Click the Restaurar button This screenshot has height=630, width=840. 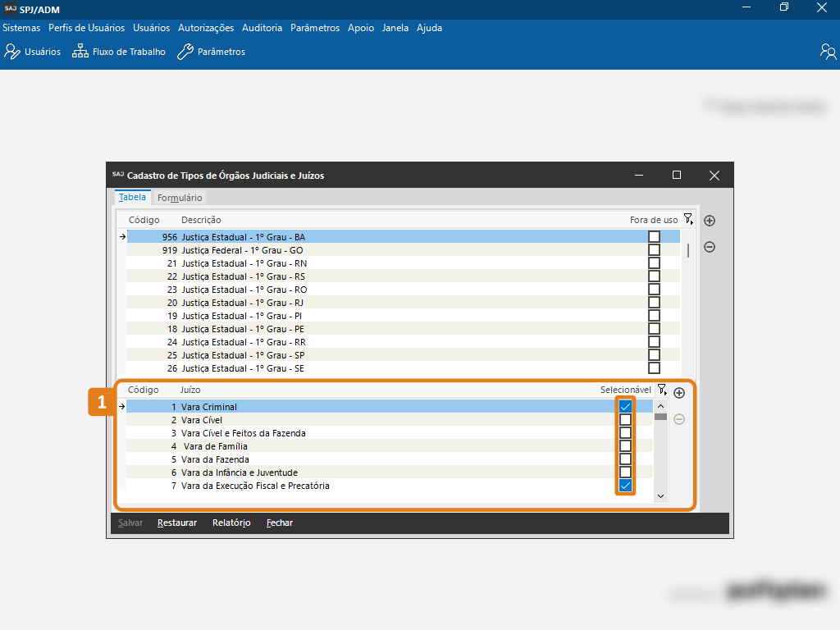pos(177,523)
